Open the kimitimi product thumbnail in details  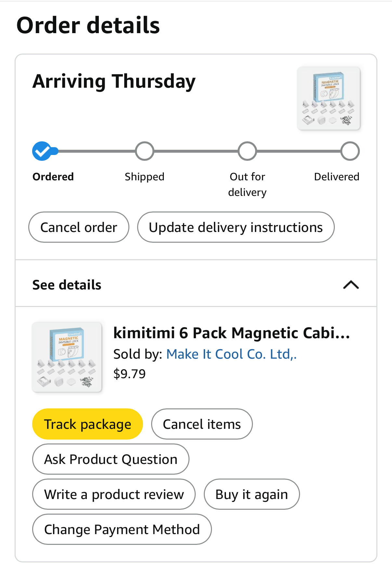[67, 357]
